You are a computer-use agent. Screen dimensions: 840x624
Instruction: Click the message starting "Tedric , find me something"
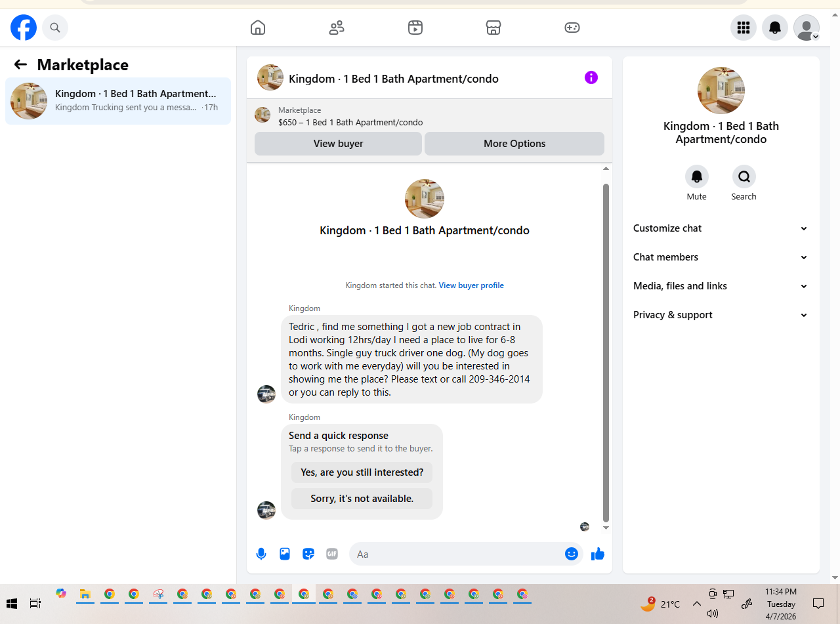pyautogui.click(x=412, y=360)
